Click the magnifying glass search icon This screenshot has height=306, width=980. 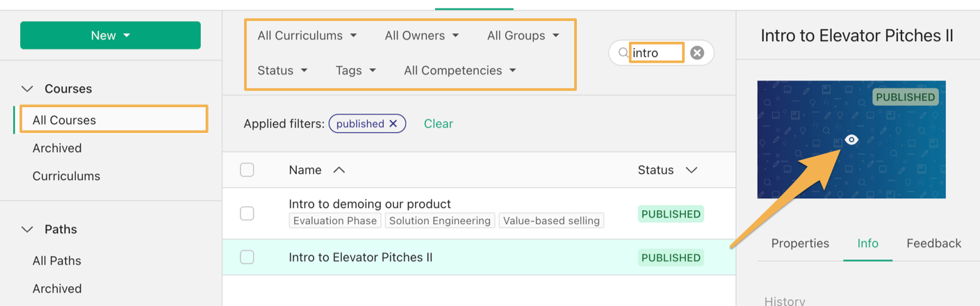click(x=623, y=53)
